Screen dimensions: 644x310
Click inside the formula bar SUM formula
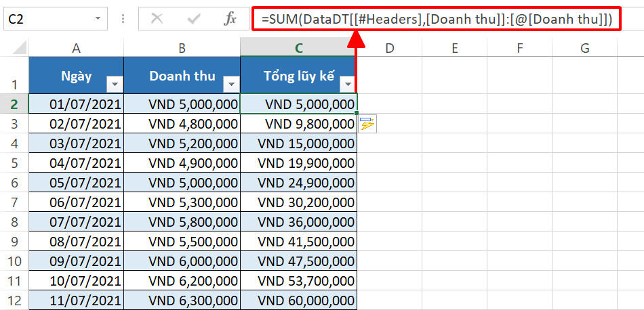click(x=436, y=18)
